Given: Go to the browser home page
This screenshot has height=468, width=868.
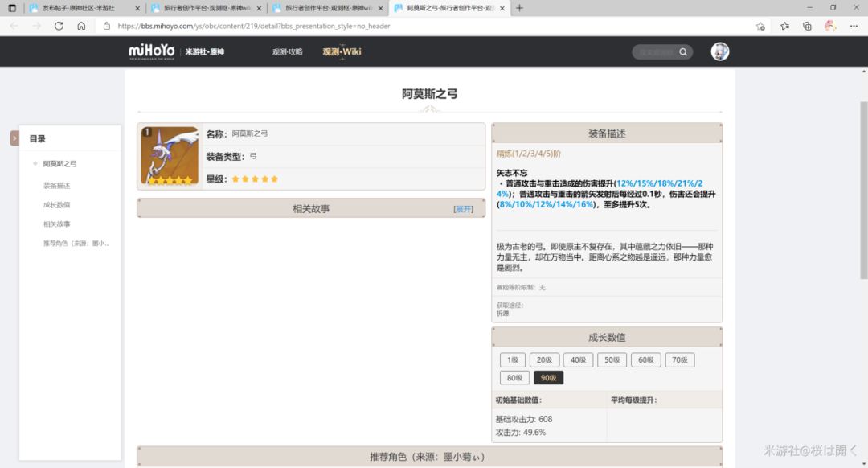Looking at the screenshot, I should [x=81, y=26].
